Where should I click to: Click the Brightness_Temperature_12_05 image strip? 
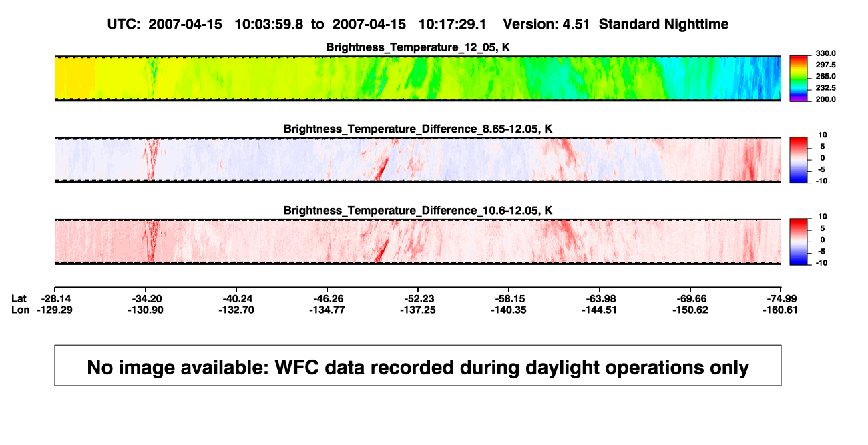coord(418,78)
